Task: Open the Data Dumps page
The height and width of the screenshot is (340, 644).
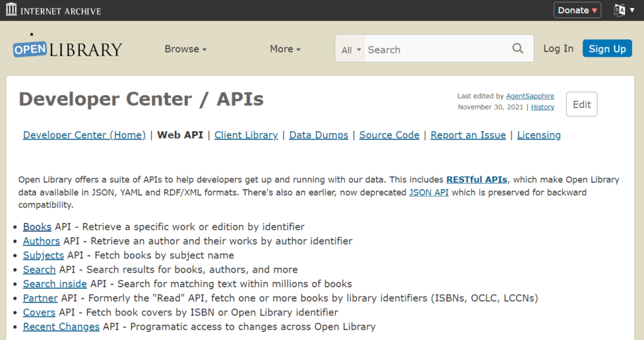Action: pos(319,135)
